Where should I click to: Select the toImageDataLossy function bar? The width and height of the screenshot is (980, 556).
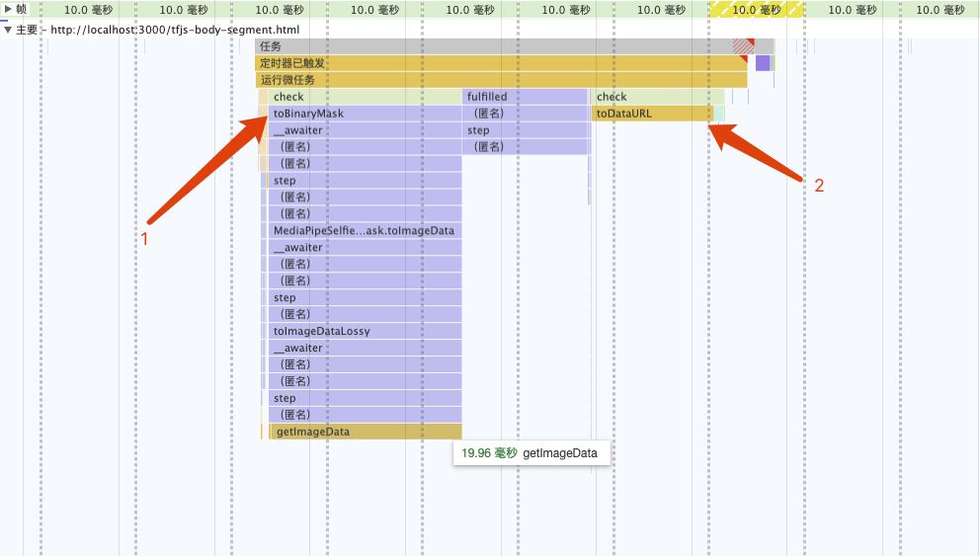click(x=365, y=331)
